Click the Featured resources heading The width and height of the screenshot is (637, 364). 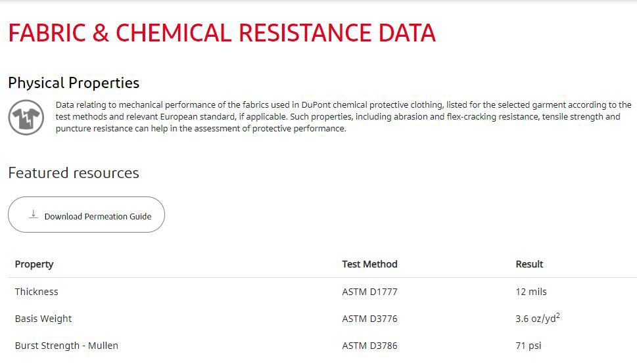tap(74, 173)
